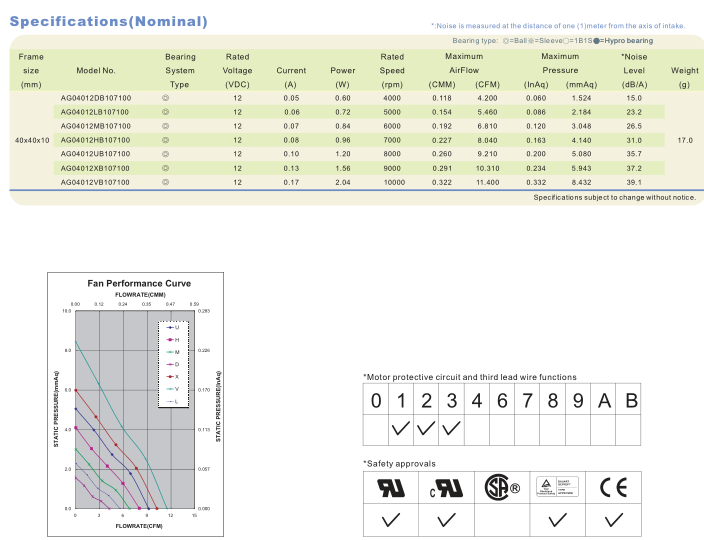Click model number AG04012VB107100
704x540 pixels.
click(x=95, y=182)
